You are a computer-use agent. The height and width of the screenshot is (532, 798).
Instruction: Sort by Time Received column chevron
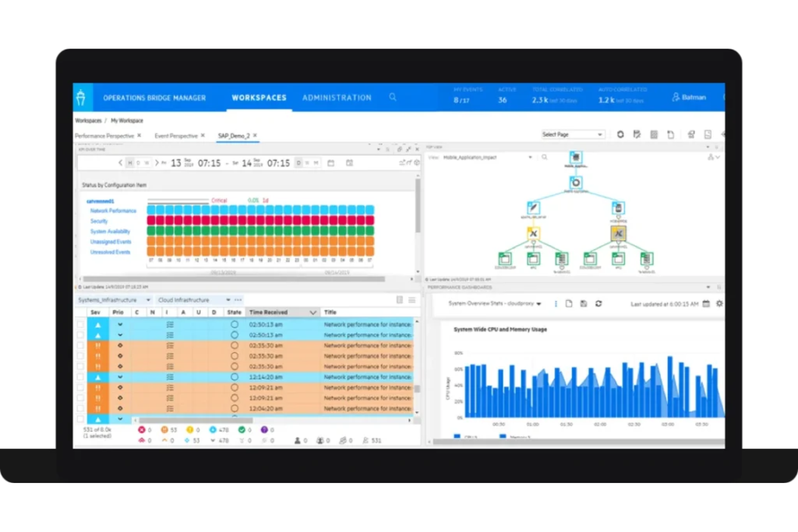(313, 313)
